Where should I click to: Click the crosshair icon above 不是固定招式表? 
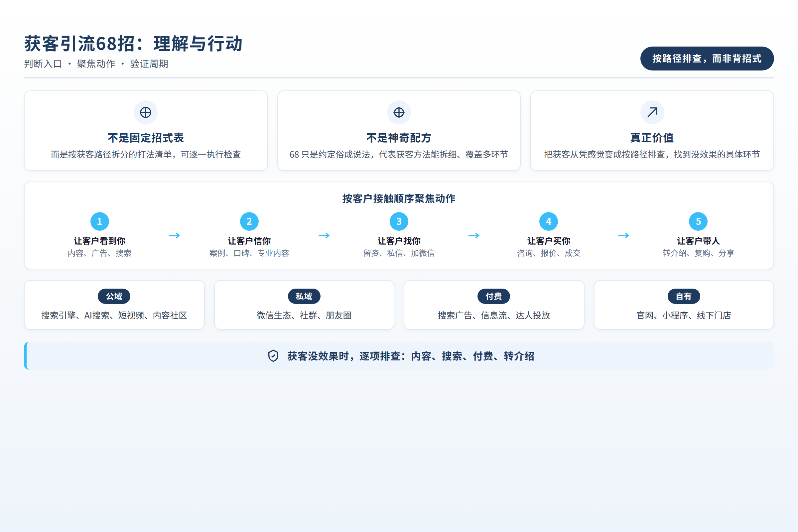pos(146,112)
